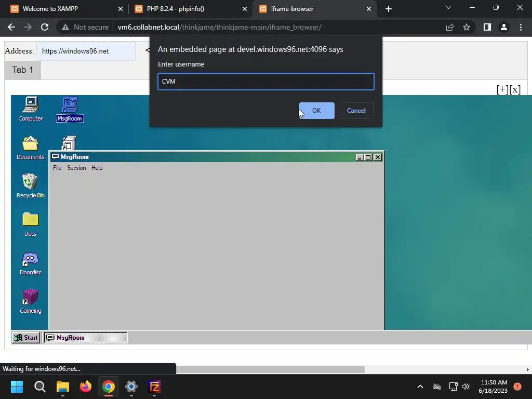Open Settings from the taskbar
The height and width of the screenshot is (399, 532).
[131, 387]
